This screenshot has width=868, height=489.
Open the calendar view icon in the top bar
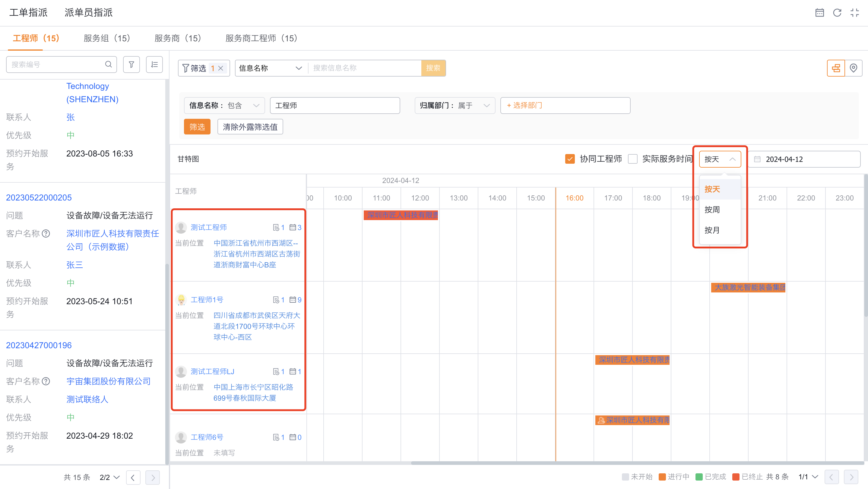(820, 12)
